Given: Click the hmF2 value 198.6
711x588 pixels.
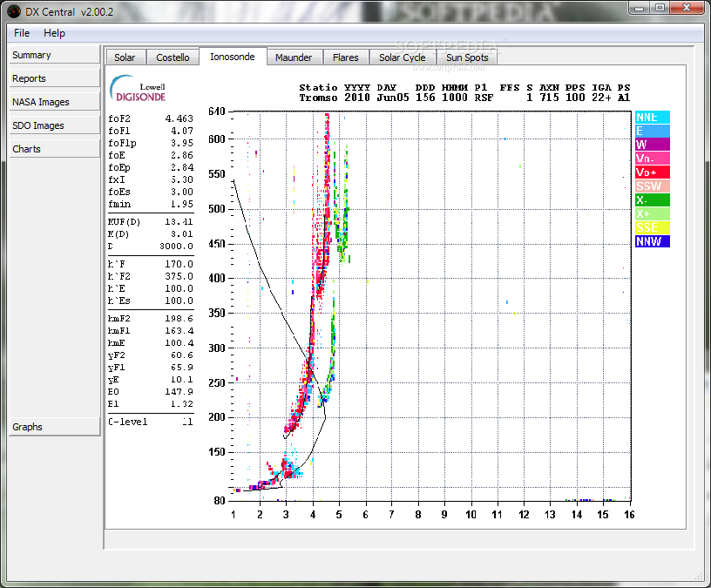Looking at the screenshot, I should [x=179, y=319].
